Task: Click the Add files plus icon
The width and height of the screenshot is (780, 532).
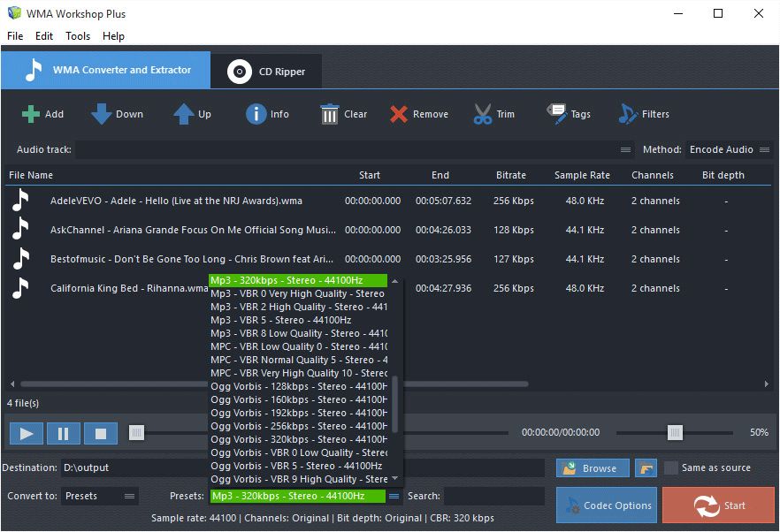Action: (x=31, y=114)
